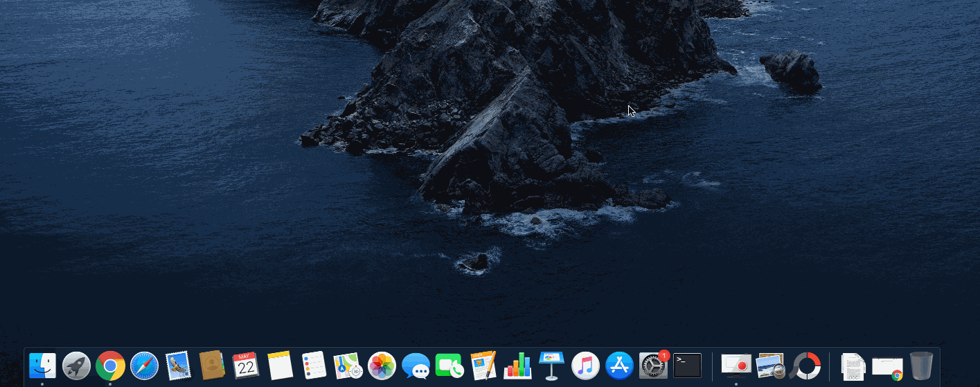Open Mail stamp icon with eagle
This screenshot has width=980, height=387.
[x=178, y=366]
